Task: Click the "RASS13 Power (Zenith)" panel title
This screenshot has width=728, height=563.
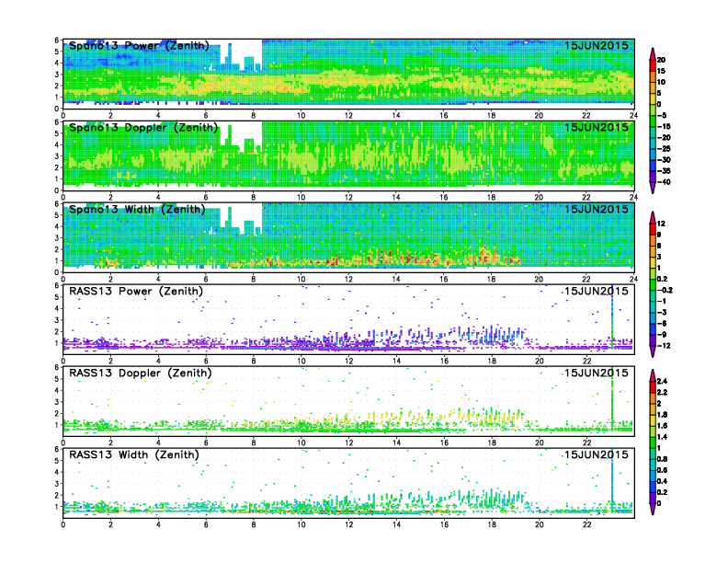Action: tap(136, 292)
